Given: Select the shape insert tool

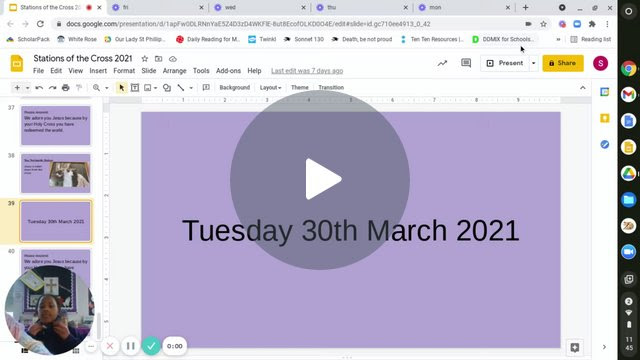Looking at the screenshot, I should point(167,87).
